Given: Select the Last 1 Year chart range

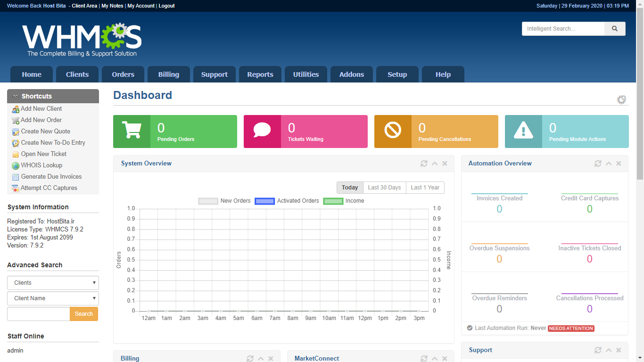Looking at the screenshot, I should coord(425,188).
